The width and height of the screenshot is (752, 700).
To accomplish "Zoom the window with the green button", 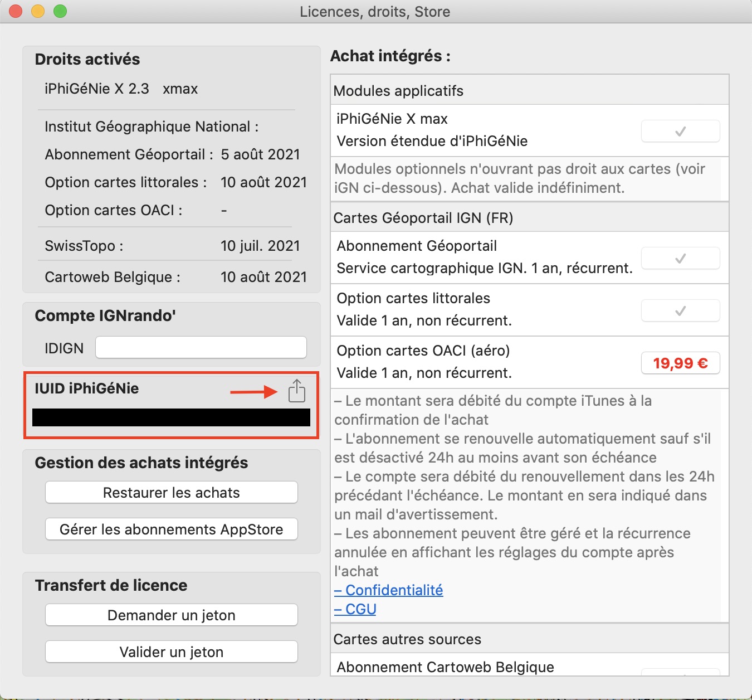I will pos(60,11).
